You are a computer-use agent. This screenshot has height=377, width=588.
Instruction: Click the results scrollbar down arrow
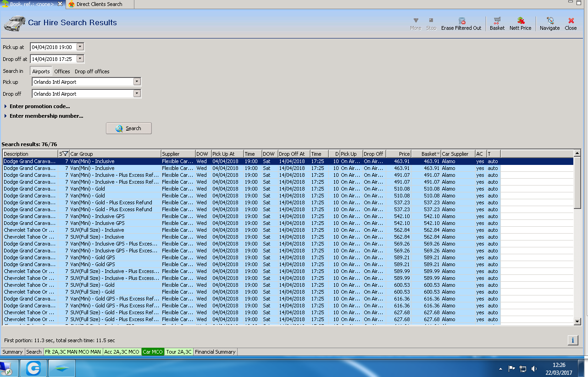pyautogui.click(x=577, y=322)
